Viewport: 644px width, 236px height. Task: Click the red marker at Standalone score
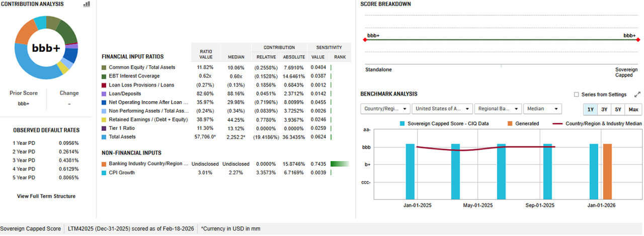[365, 40]
